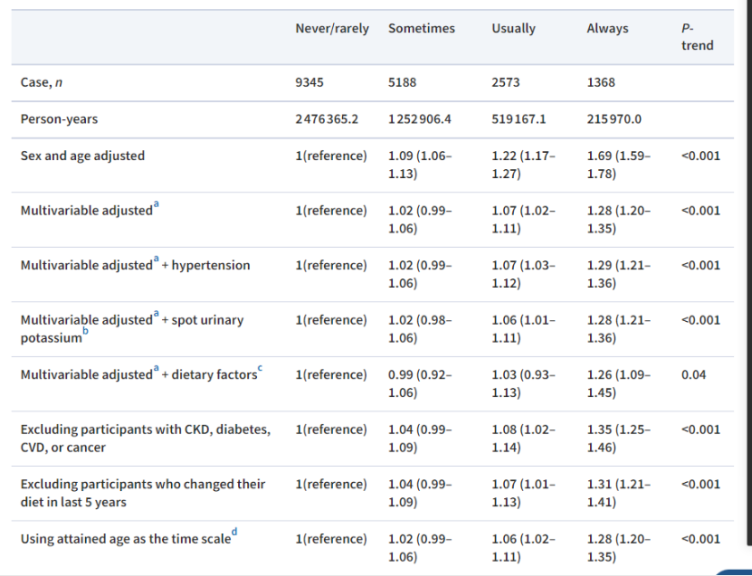Image resolution: width=752 pixels, height=576 pixels.
Task: Click the Never/rarely column header
Action: click(x=334, y=29)
